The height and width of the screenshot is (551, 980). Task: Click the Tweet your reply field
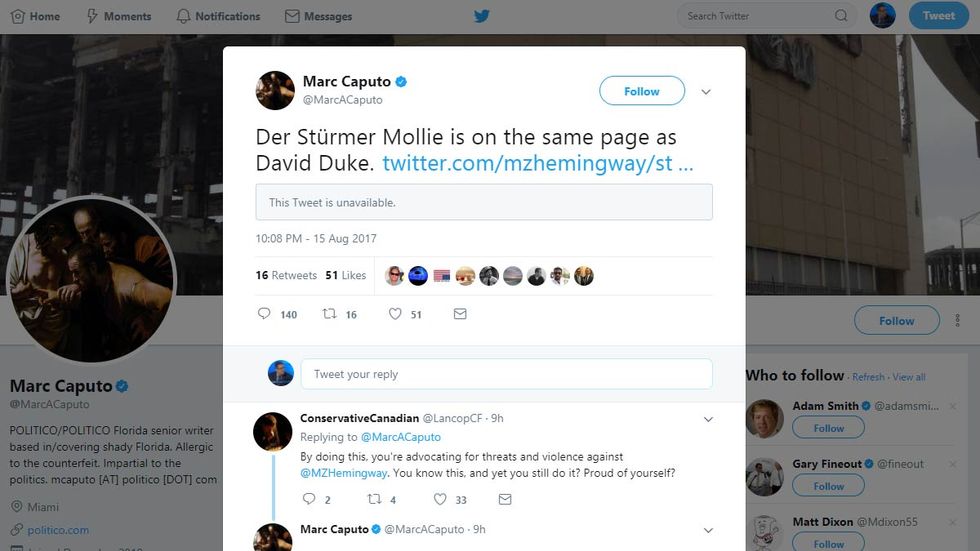(x=506, y=374)
